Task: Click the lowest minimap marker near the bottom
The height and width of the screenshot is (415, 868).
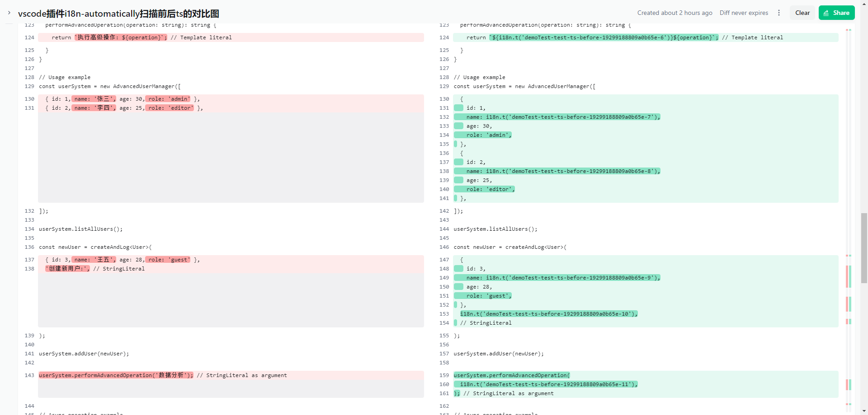Action: pos(849,404)
